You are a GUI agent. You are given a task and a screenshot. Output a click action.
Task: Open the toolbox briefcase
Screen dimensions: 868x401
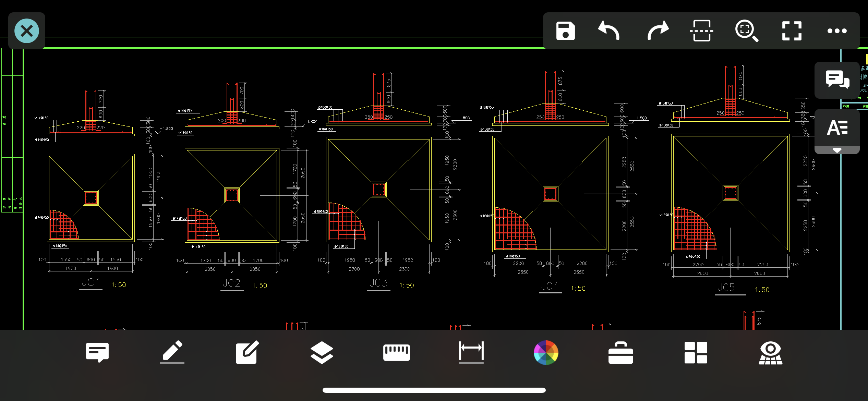tap(621, 353)
